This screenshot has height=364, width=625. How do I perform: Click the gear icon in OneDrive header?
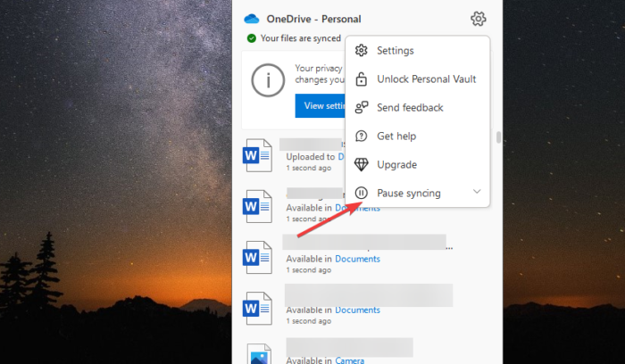coord(478,19)
